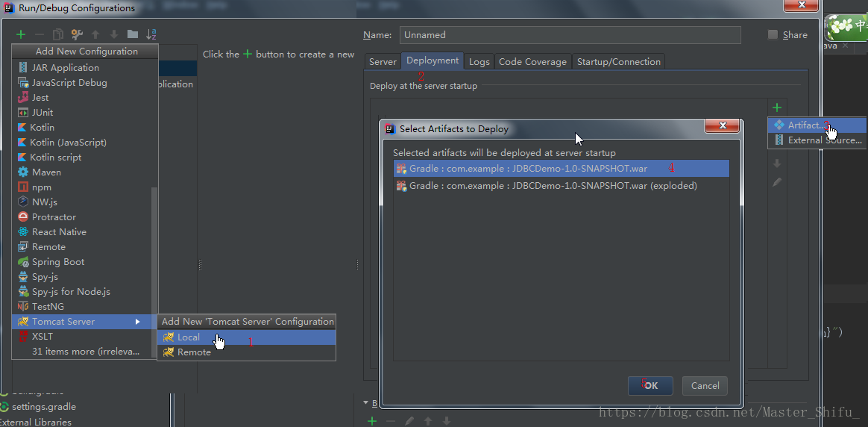Select JavaScript Debug configuration type
Viewport: 868px width, 427px height.
81,83
